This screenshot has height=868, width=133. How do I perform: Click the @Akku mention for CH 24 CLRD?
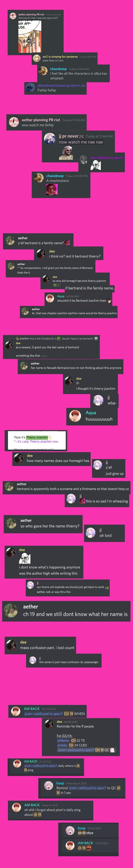pos(62,745)
